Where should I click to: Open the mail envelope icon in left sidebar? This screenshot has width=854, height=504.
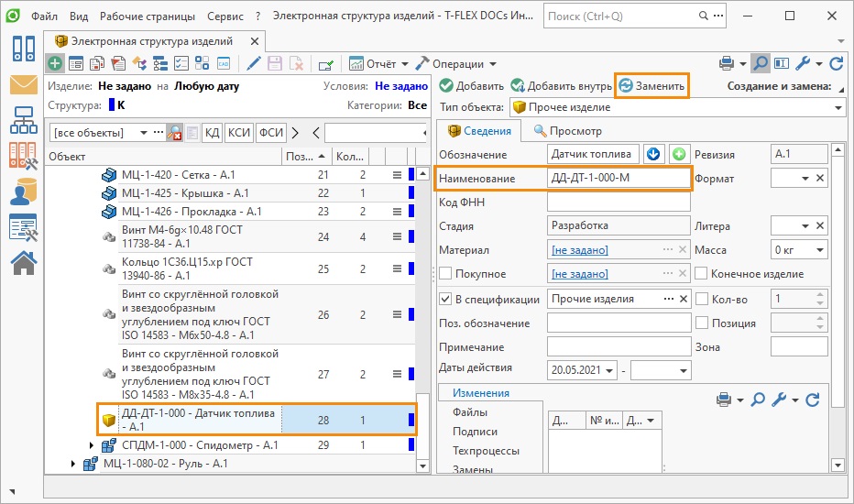pyautogui.click(x=23, y=85)
